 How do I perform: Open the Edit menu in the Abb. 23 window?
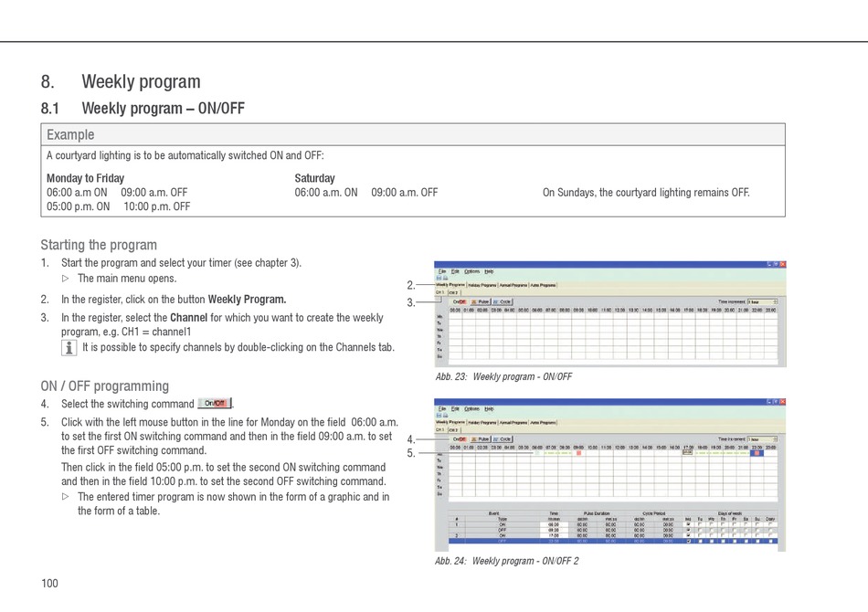455,271
